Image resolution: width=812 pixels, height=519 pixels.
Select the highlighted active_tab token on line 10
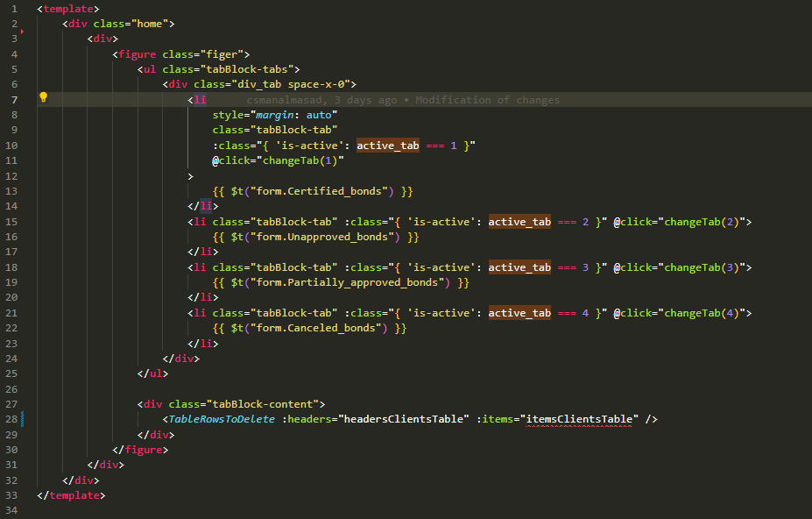387,145
